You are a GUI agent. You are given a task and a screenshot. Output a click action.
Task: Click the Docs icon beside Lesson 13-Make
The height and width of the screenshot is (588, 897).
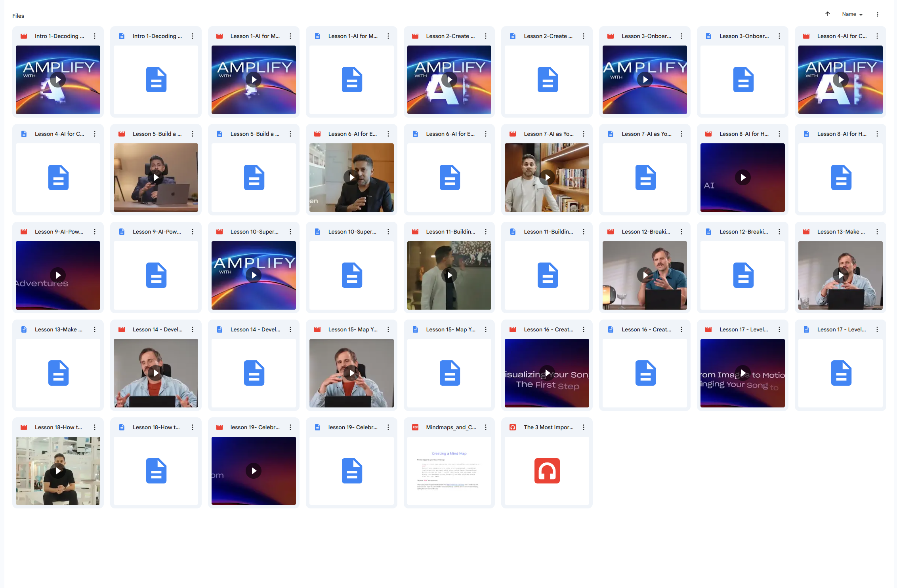(x=23, y=329)
